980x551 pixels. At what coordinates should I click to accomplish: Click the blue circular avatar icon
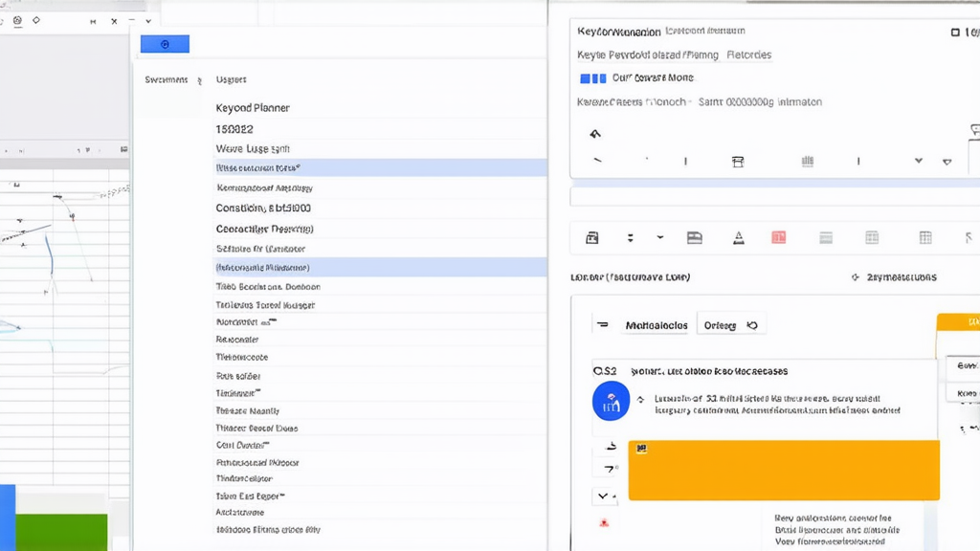tap(611, 401)
